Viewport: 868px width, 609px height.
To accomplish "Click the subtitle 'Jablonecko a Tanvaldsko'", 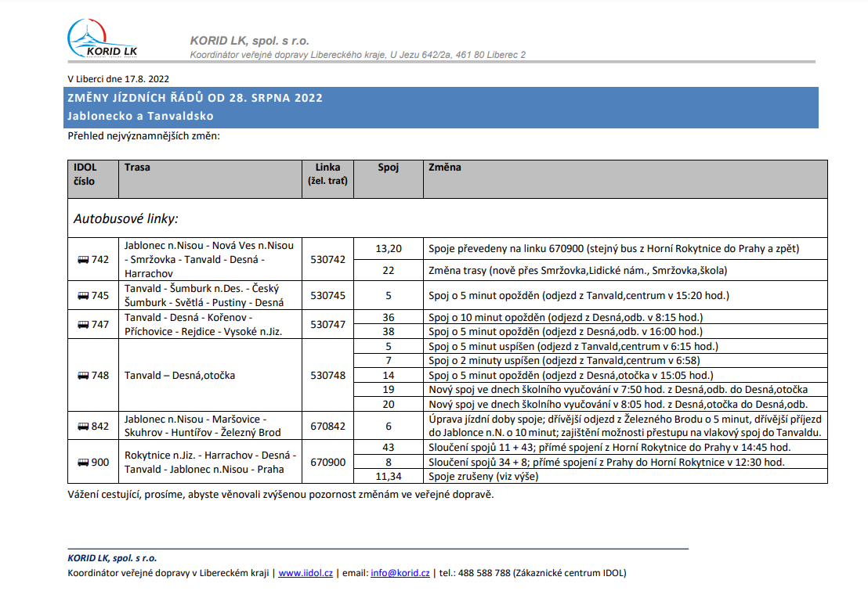I will coord(140,116).
